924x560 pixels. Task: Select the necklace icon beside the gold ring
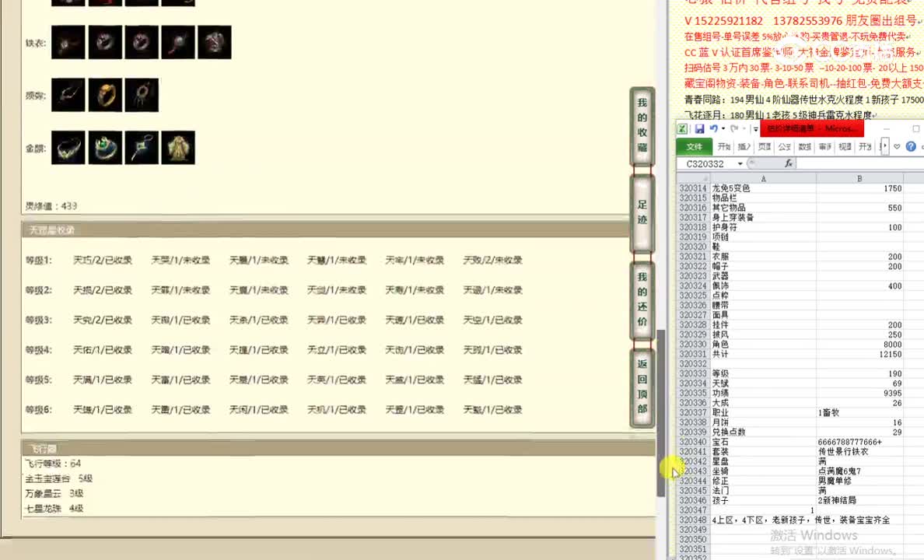[x=68, y=95]
